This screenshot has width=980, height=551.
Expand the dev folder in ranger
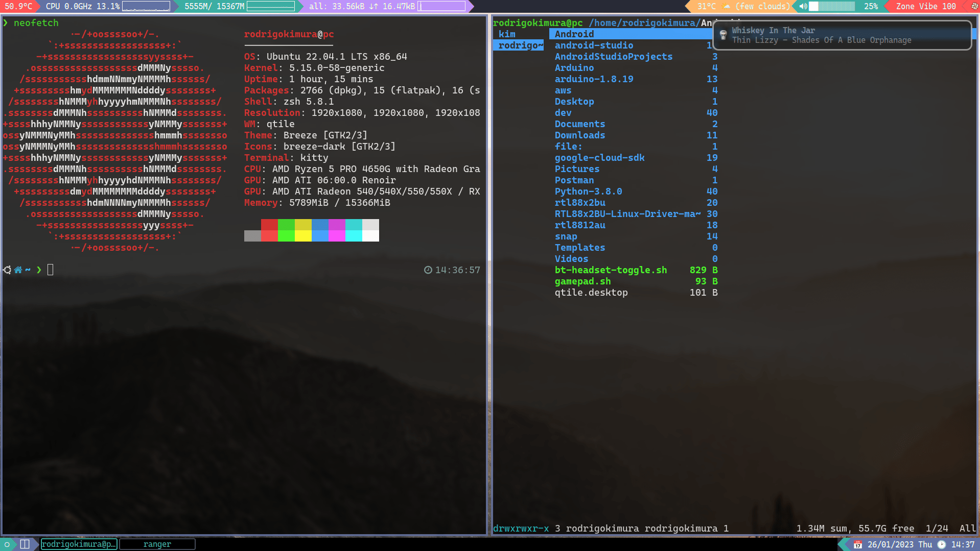[x=563, y=113]
